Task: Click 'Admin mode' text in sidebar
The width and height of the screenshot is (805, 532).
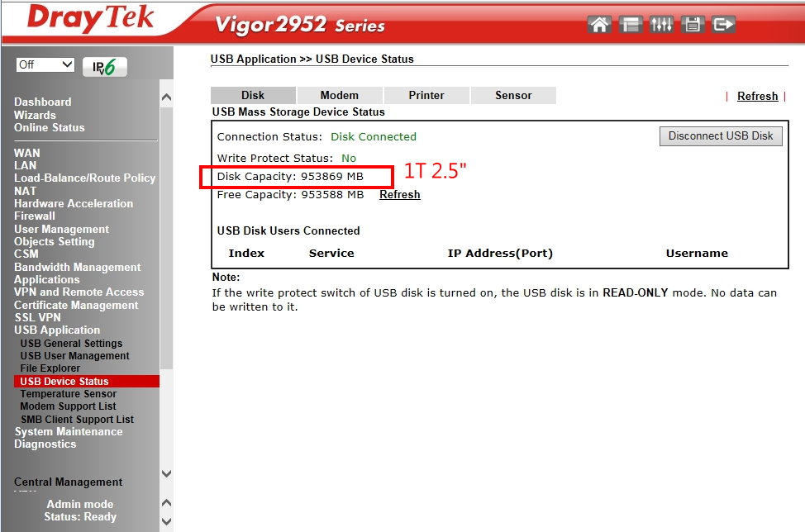Action: pyautogui.click(x=80, y=504)
